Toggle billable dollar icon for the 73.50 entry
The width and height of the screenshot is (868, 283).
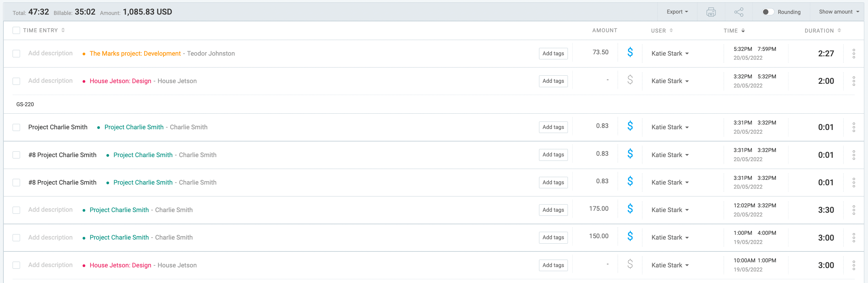click(630, 52)
